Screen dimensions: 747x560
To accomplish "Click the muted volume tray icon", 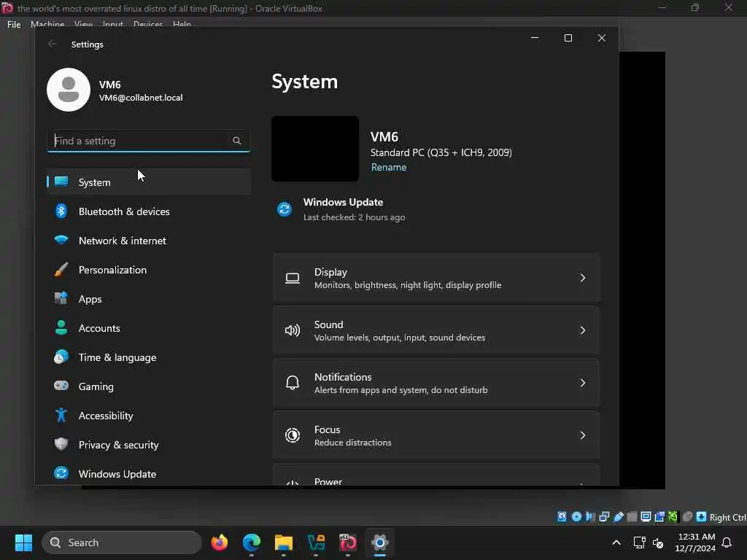I will (658, 542).
